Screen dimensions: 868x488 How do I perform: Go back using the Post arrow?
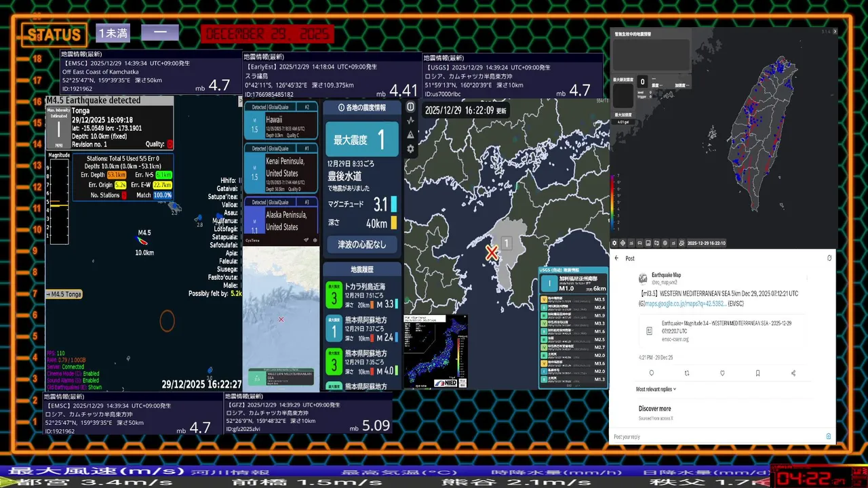(x=616, y=258)
